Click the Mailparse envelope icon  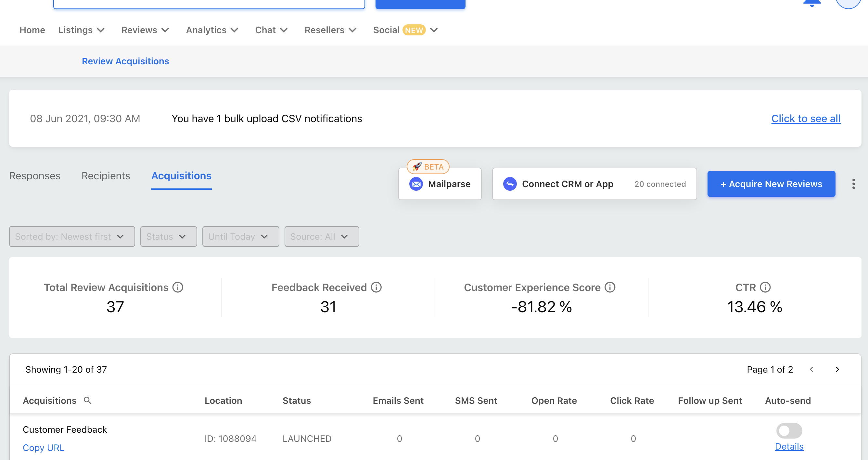coord(416,184)
